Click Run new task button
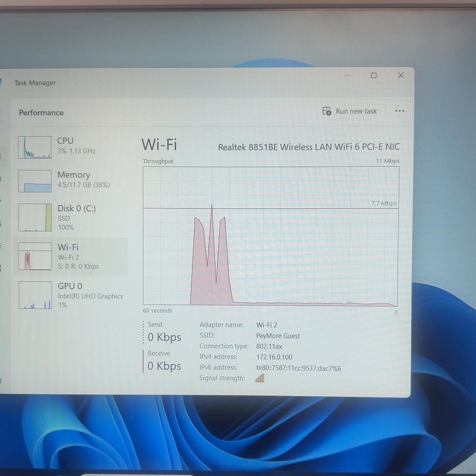Viewport: 476px width, 476px height. click(x=349, y=111)
